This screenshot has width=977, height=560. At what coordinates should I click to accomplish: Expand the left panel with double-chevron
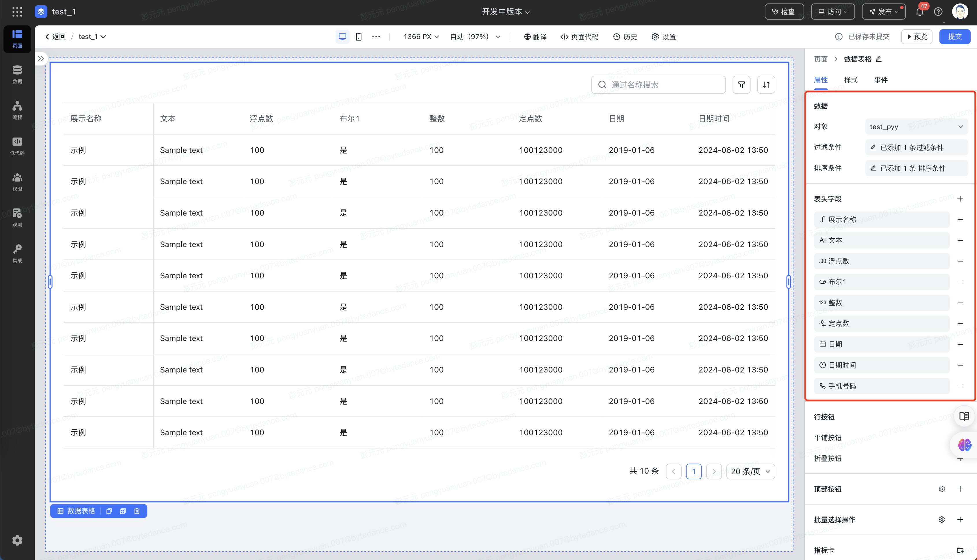pos(40,59)
